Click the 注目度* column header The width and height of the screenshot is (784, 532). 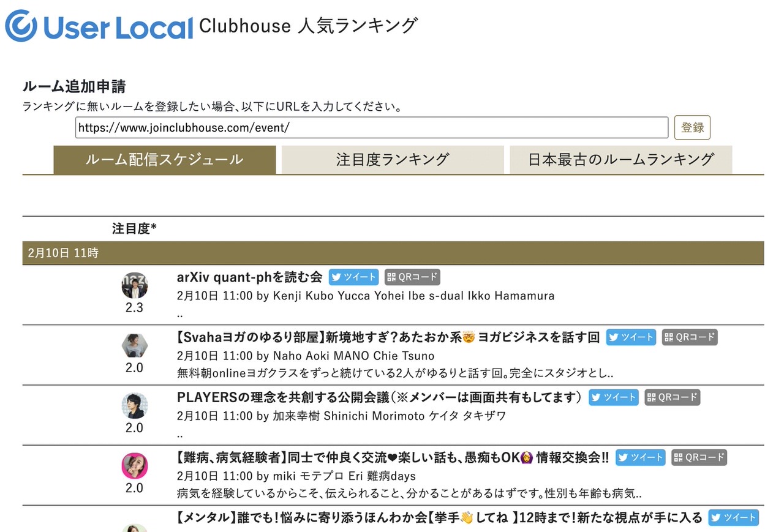(x=134, y=228)
